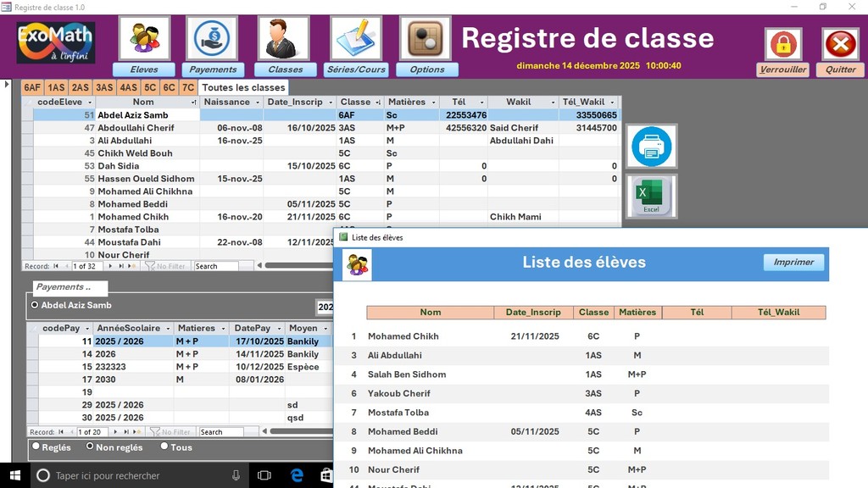Open DatePay column dropdown
The height and width of the screenshot is (488, 868).
(279, 329)
